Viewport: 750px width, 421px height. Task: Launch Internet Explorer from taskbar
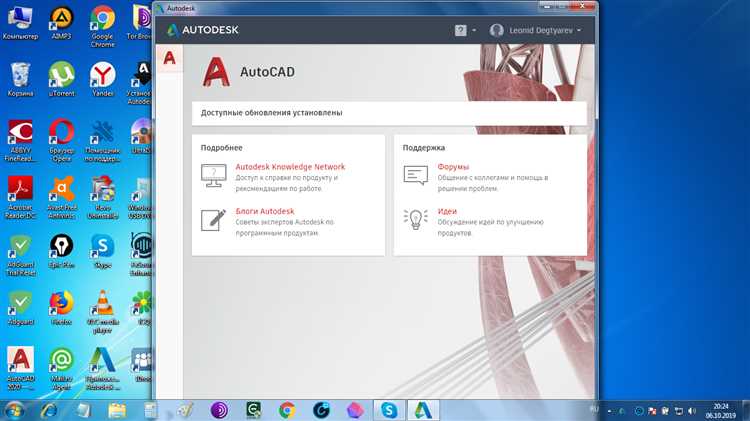click(49, 410)
